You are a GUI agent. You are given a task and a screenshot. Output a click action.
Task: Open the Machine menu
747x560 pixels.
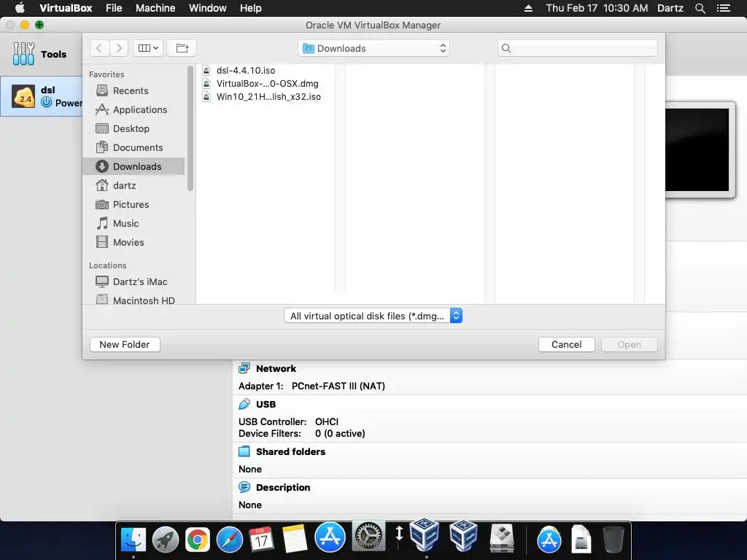[x=155, y=8]
